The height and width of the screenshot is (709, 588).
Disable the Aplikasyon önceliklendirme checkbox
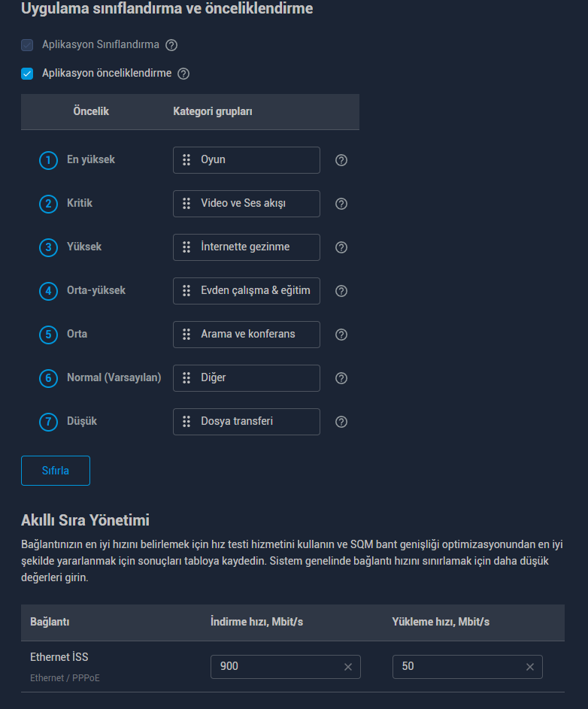(x=27, y=74)
